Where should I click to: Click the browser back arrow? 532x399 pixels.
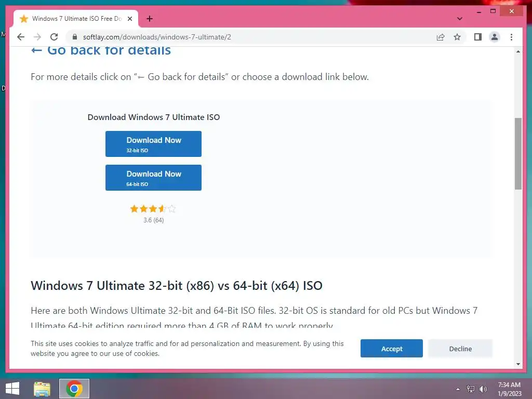coord(21,37)
